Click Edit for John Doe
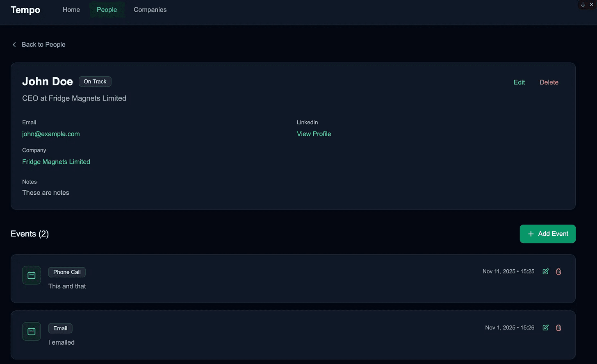The height and width of the screenshot is (364, 597). 519,82
